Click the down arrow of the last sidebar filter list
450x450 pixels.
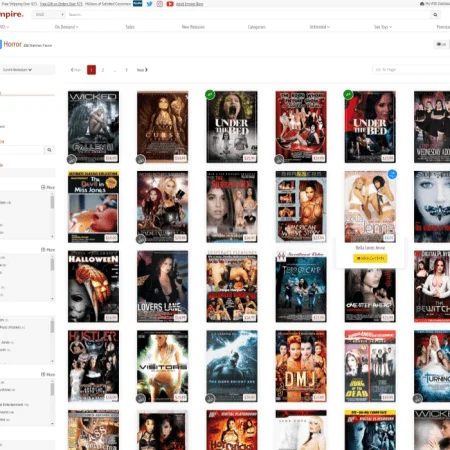tap(52, 424)
